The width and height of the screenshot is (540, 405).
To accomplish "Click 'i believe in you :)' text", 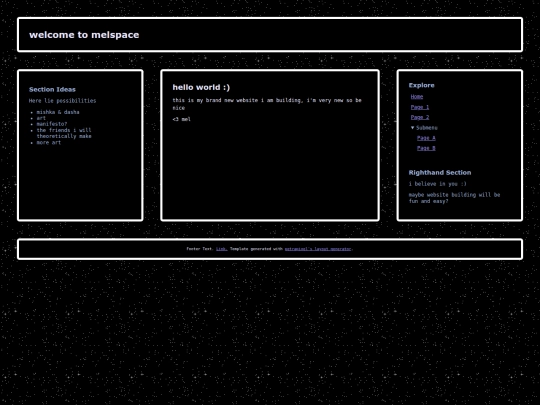I will [438, 184].
